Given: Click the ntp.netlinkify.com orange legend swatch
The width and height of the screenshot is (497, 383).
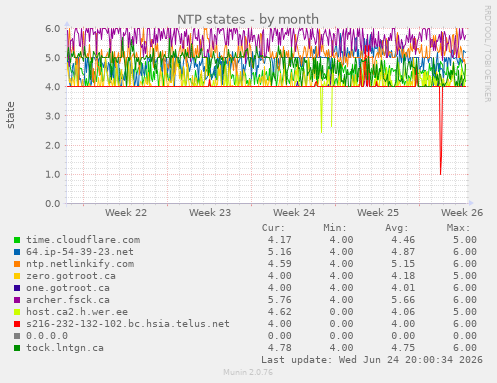Looking at the screenshot, I should 17,264.
